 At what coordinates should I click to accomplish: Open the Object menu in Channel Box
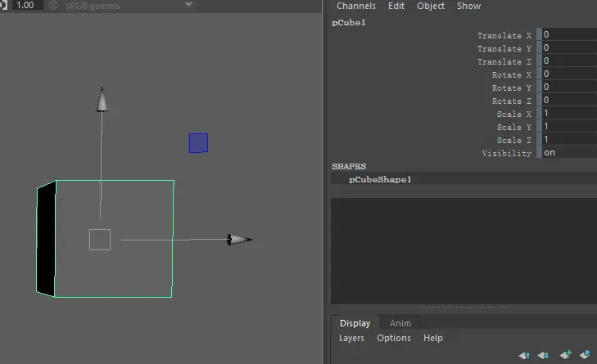pos(431,6)
